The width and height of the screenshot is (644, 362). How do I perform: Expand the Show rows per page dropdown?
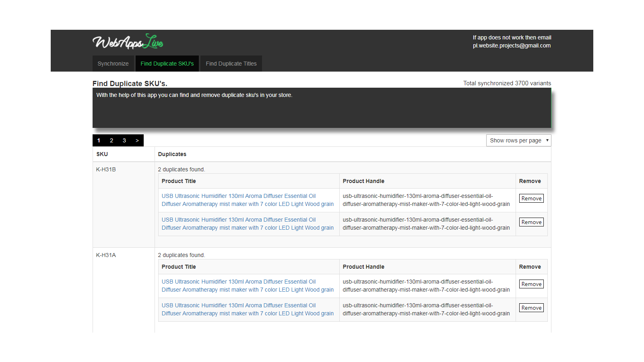pyautogui.click(x=518, y=140)
